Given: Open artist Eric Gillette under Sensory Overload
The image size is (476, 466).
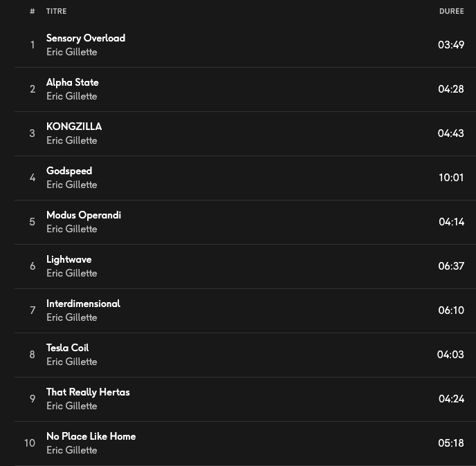Looking at the screenshot, I should point(71,52).
